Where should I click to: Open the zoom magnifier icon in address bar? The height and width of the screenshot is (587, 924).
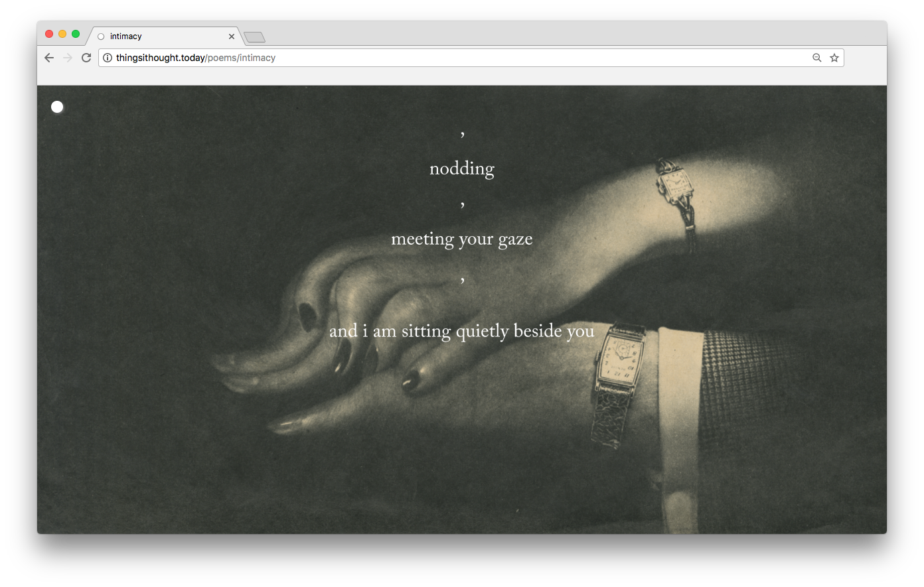point(817,58)
